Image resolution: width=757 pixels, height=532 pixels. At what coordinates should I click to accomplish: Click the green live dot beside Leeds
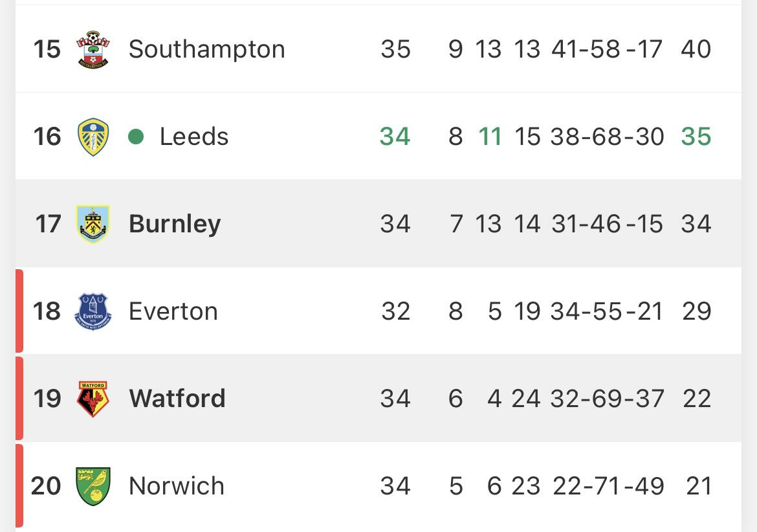click(136, 137)
